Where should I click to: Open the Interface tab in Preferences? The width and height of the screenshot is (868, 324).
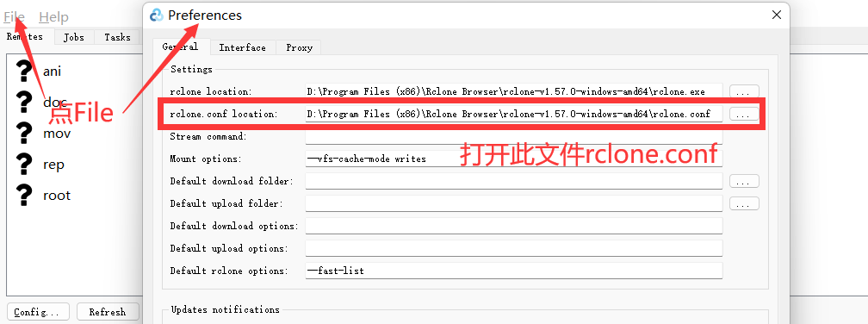243,47
